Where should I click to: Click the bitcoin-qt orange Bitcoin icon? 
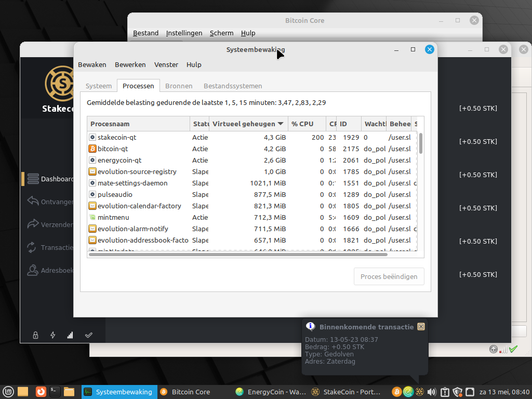[x=92, y=149]
